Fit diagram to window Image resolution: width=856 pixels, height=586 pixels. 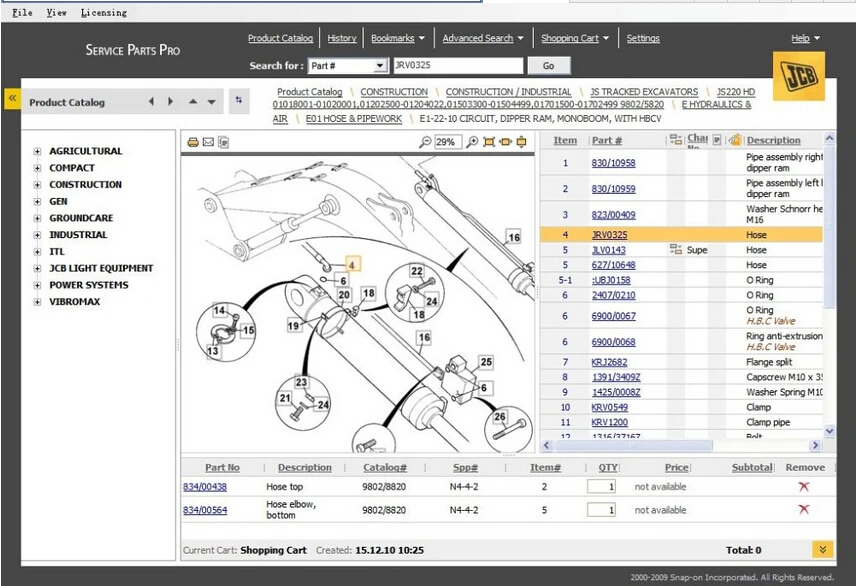click(x=489, y=142)
